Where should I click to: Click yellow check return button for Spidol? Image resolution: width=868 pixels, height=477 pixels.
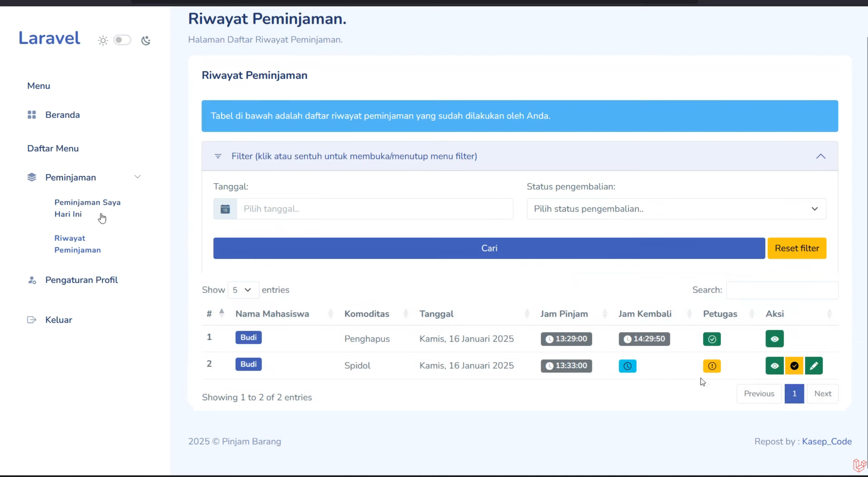(x=794, y=366)
